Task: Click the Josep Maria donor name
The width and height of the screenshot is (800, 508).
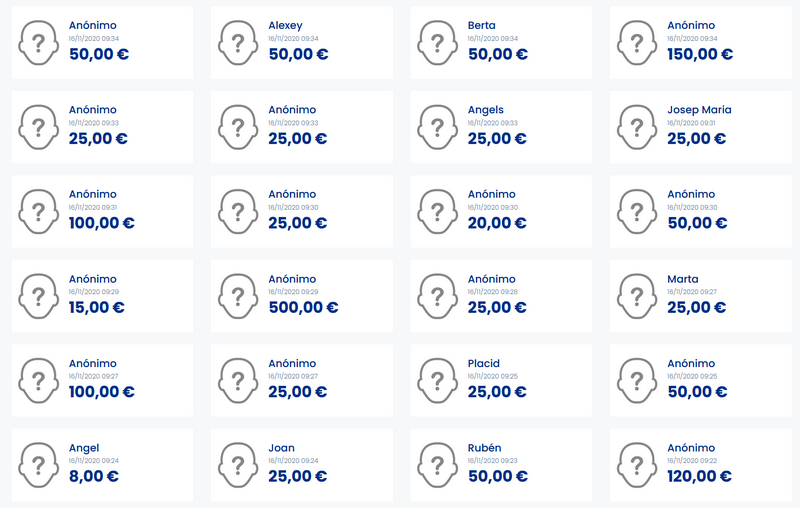Action: pos(699,110)
